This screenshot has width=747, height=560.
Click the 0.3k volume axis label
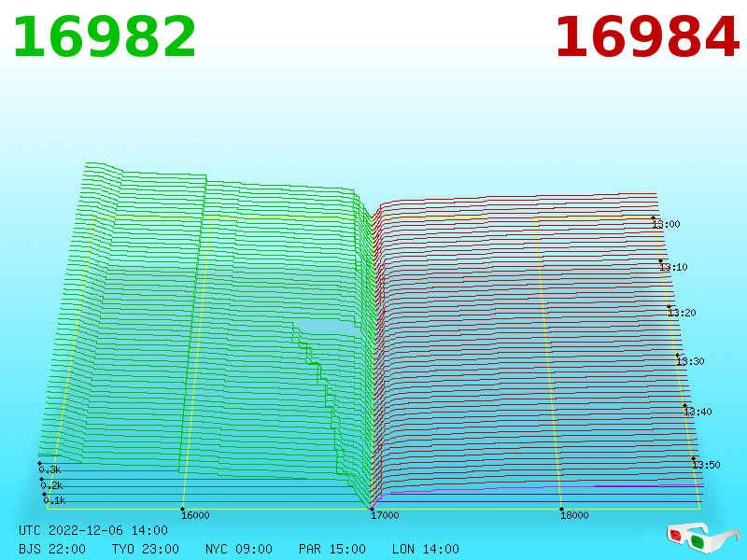tap(49, 469)
